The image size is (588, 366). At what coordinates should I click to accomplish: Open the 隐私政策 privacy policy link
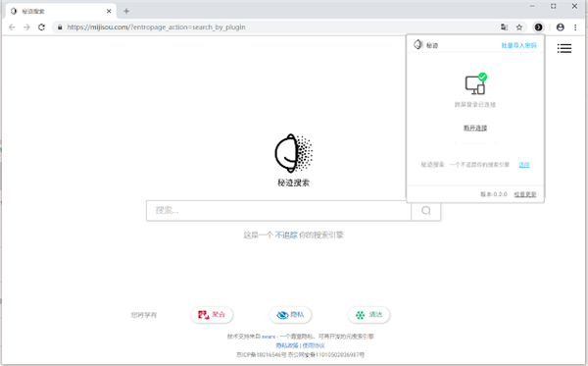(287, 345)
